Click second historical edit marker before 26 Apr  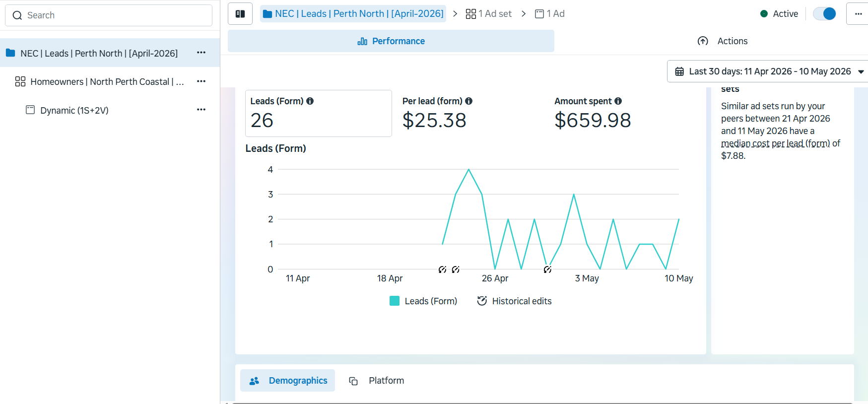(x=456, y=269)
